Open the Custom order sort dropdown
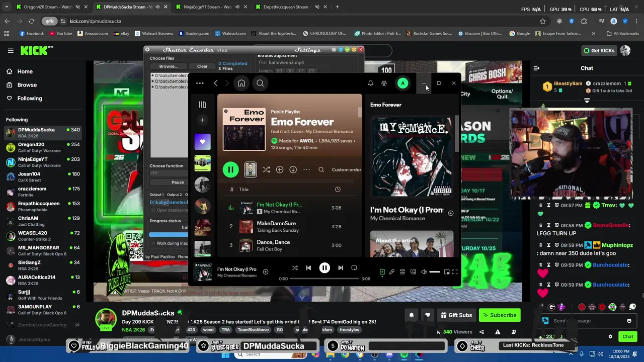The height and width of the screenshot is (362, 644). 346,169
